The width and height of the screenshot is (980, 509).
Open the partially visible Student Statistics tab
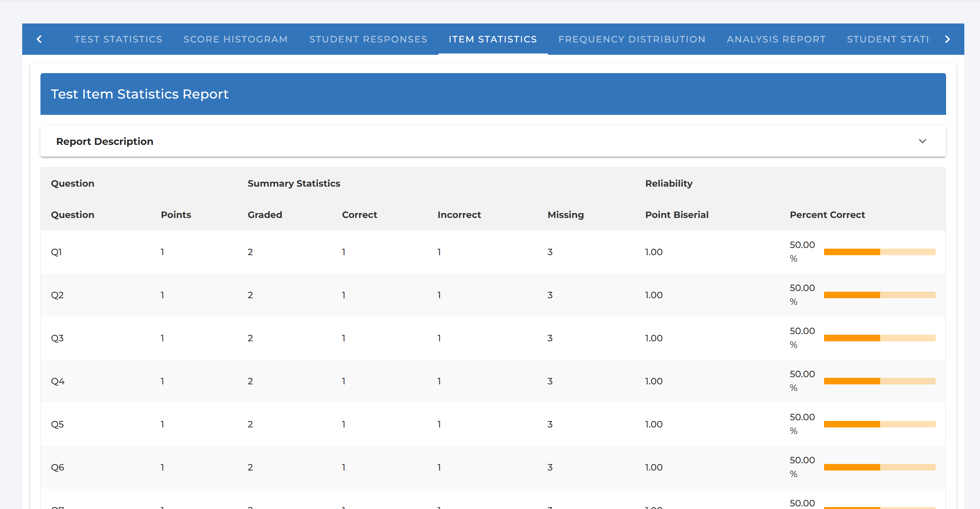(x=888, y=39)
